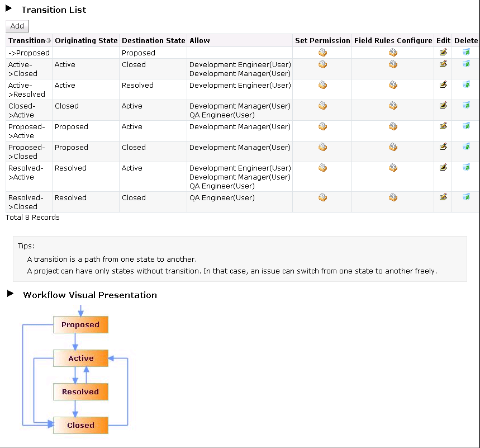
Task: Open Set Permission for the ->Proposed transition
Action: (x=322, y=52)
